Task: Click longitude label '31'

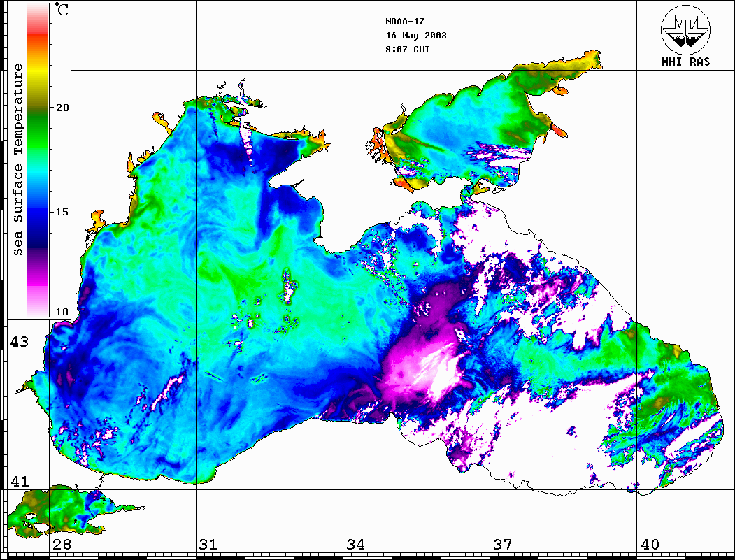Action: tap(208, 545)
